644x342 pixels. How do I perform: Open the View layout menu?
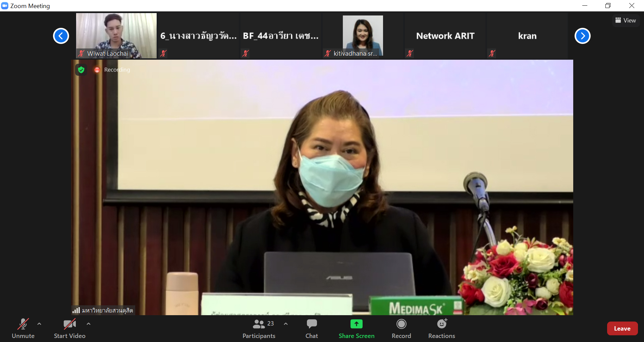point(626,20)
